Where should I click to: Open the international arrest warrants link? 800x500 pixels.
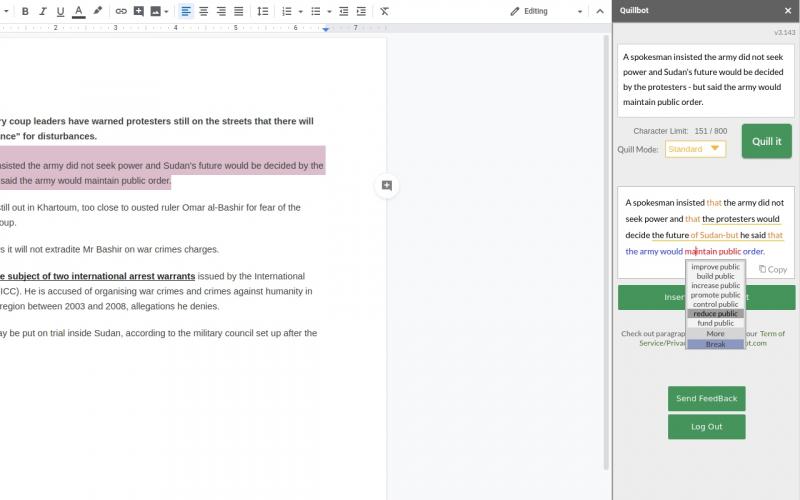coord(97,276)
